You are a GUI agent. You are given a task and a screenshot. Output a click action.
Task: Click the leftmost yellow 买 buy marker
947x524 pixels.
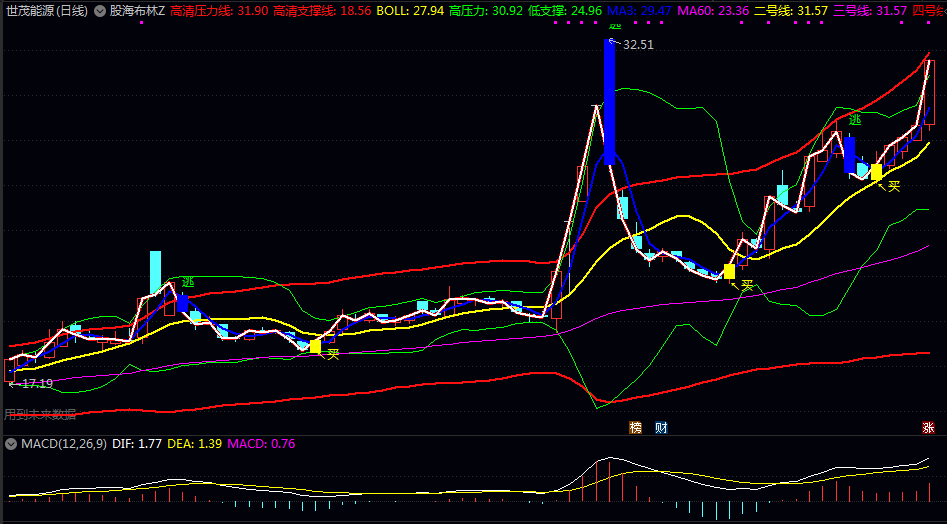click(316, 346)
